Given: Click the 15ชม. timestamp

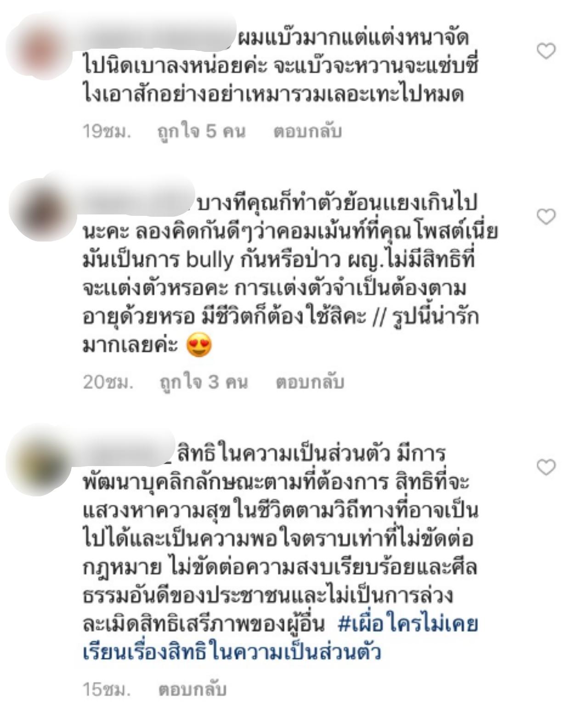Looking at the screenshot, I should (x=107, y=690).
